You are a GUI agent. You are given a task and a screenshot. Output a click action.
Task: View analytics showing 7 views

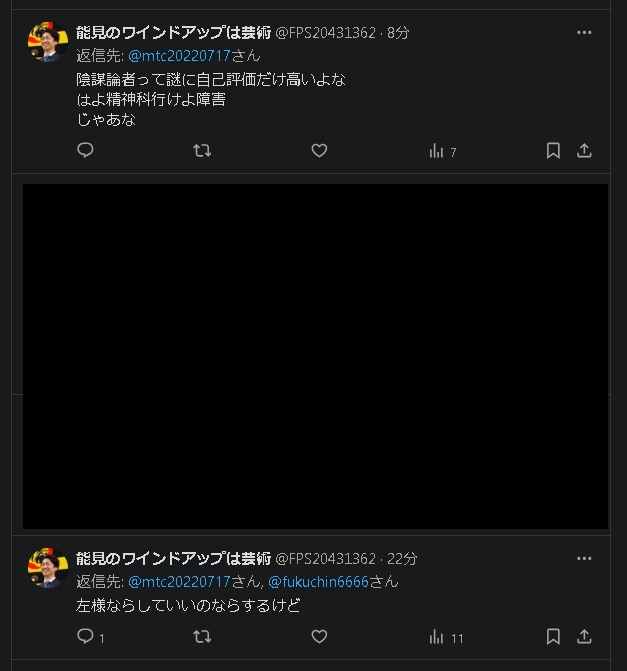(x=443, y=151)
